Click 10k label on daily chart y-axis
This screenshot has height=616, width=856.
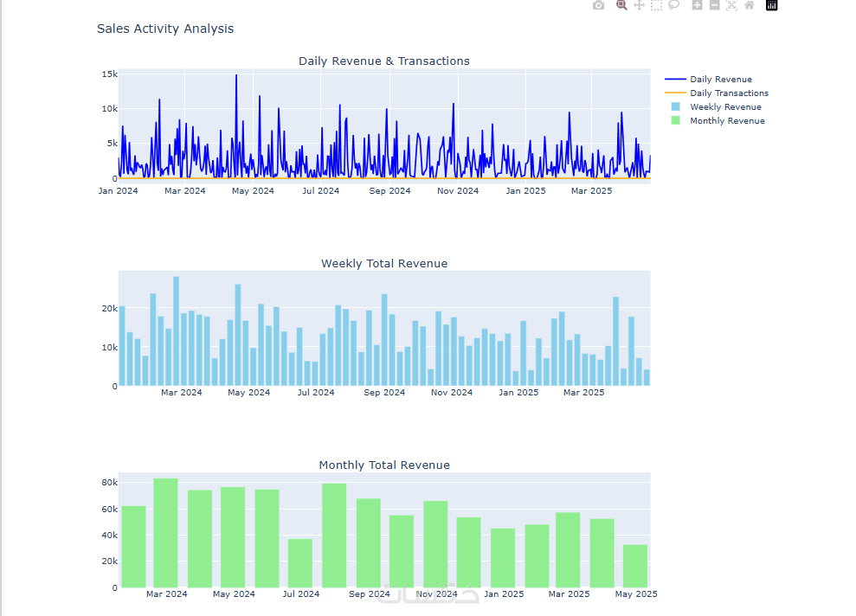click(x=109, y=108)
